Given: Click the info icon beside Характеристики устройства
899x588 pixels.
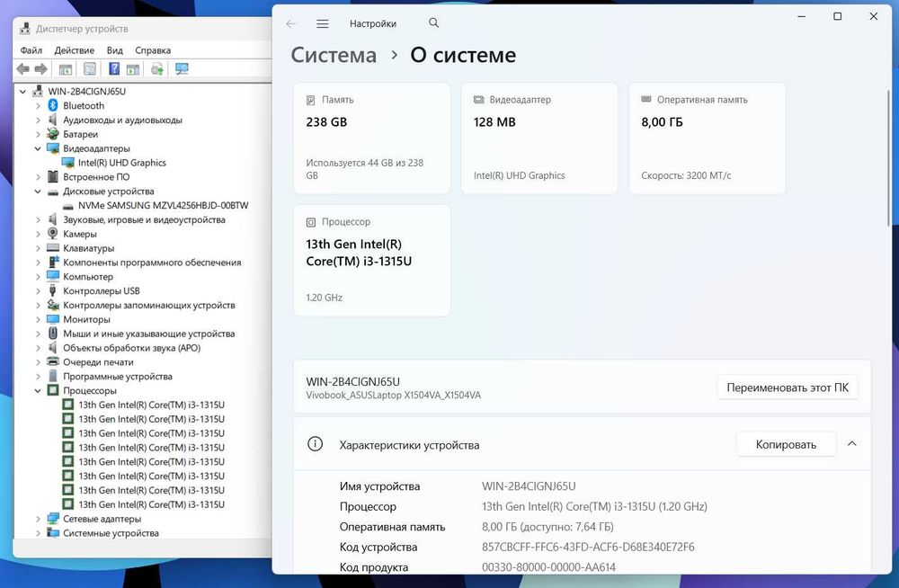Looking at the screenshot, I should [315, 444].
